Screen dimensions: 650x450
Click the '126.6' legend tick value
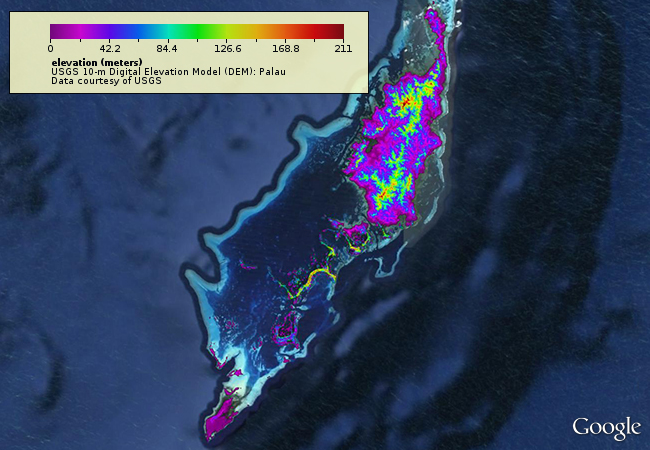[228, 49]
